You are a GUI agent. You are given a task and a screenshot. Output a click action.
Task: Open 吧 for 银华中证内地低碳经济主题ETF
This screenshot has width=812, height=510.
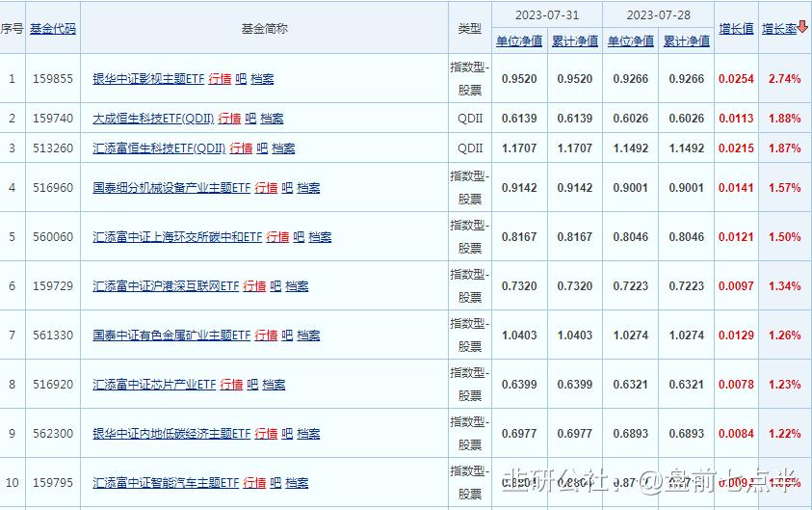tap(287, 433)
